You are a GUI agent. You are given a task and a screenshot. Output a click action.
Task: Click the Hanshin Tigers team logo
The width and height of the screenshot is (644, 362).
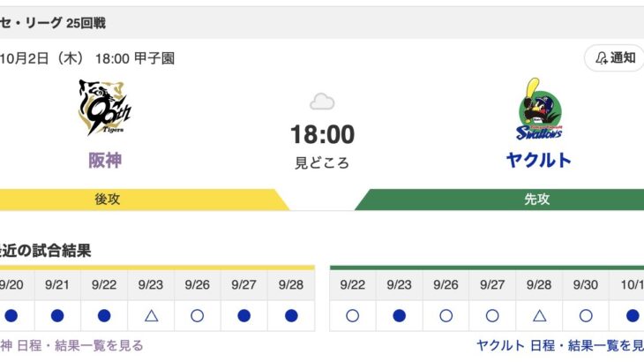(x=104, y=109)
